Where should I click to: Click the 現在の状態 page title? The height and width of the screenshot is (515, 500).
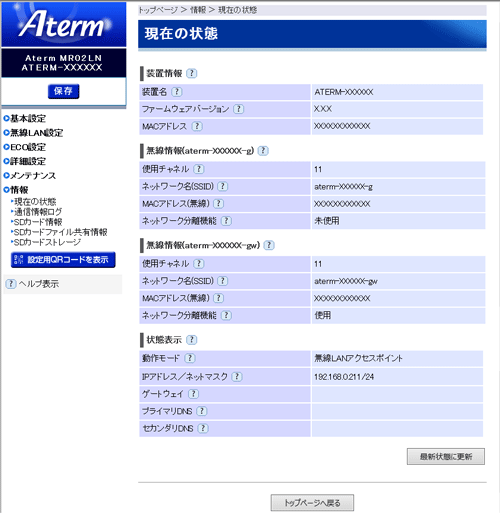(x=181, y=34)
